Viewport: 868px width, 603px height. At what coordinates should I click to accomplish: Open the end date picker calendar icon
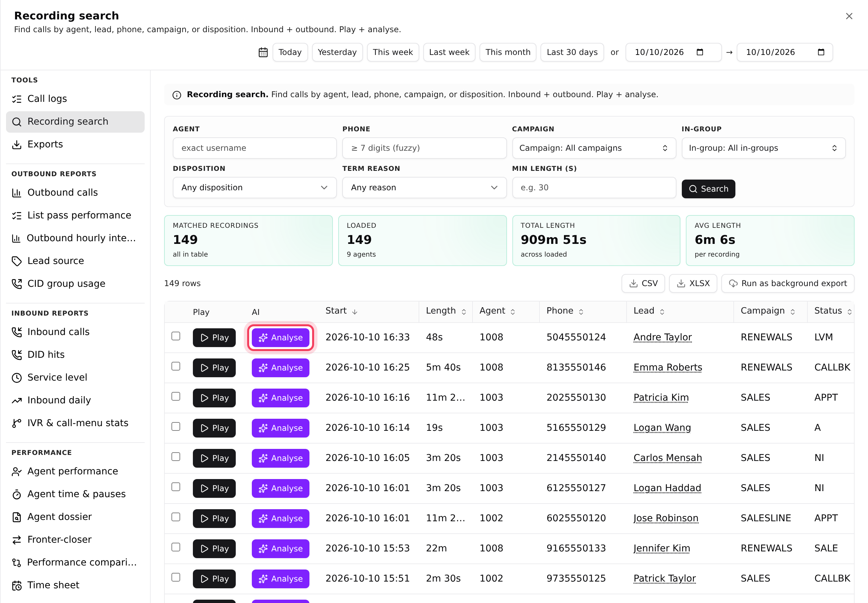821,52
